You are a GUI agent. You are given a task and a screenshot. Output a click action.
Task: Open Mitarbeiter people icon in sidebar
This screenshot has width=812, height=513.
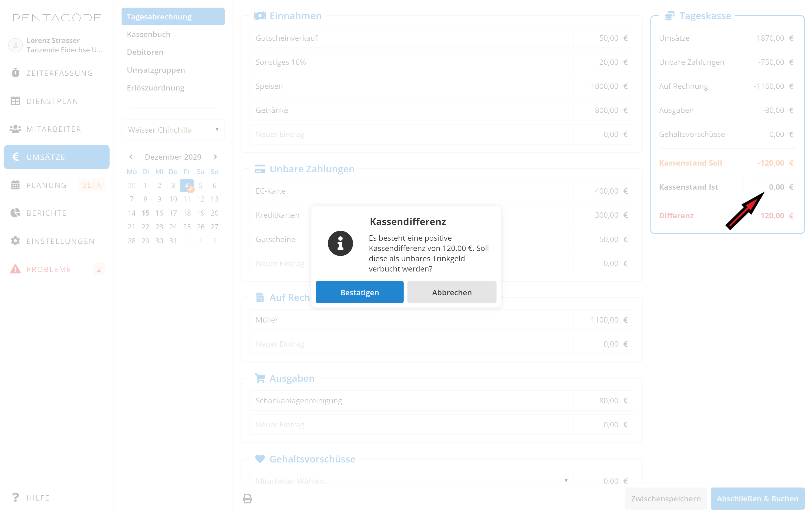15,129
